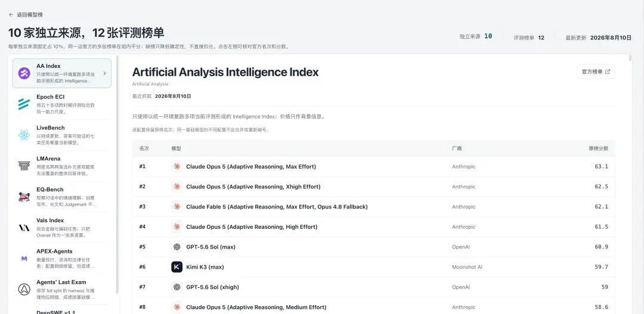The height and width of the screenshot is (314, 644).
Task: Select the Claude Fable 5 model name
Action: click(277, 207)
